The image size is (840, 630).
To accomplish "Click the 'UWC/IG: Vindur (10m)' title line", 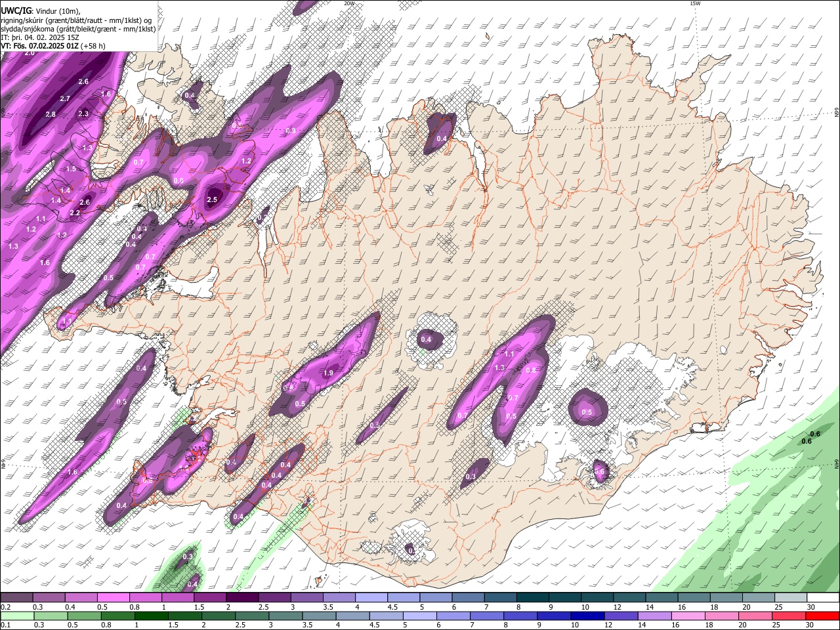I will [41, 10].
